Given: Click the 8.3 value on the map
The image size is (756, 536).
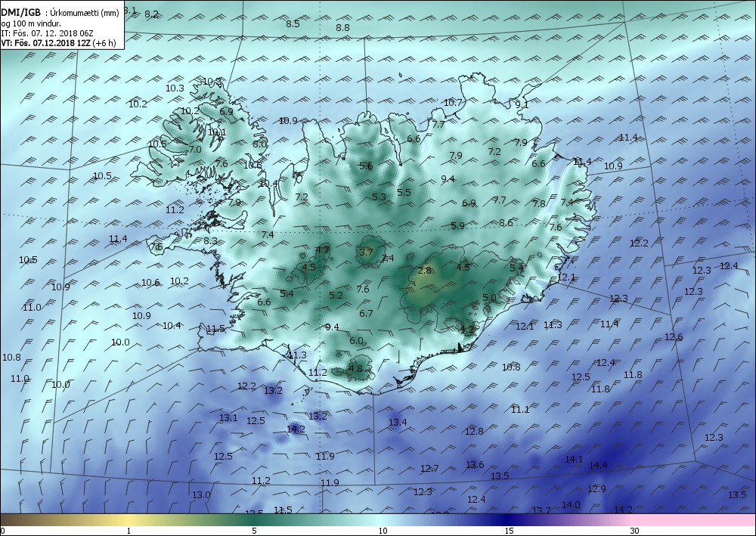Looking at the screenshot, I should pos(210,240).
